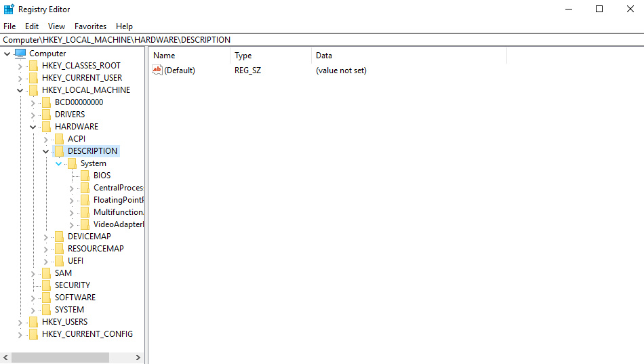Viewport: 644px width, 364px height.
Task: Click the VideoAdapter folder icon
Action: coord(85,224)
